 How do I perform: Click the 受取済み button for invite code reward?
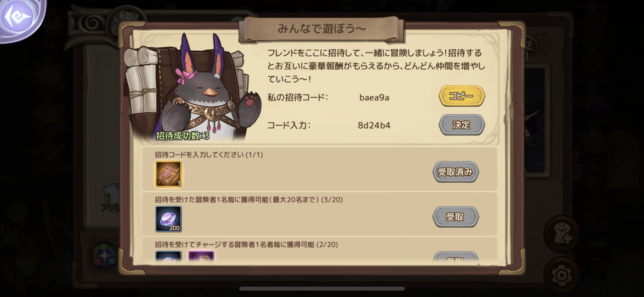click(455, 172)
